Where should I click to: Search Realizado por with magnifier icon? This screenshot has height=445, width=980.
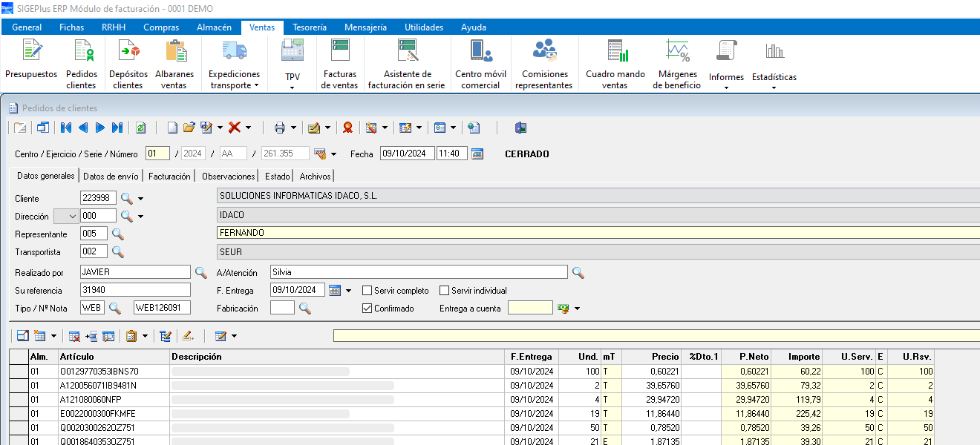pos(201,272)
